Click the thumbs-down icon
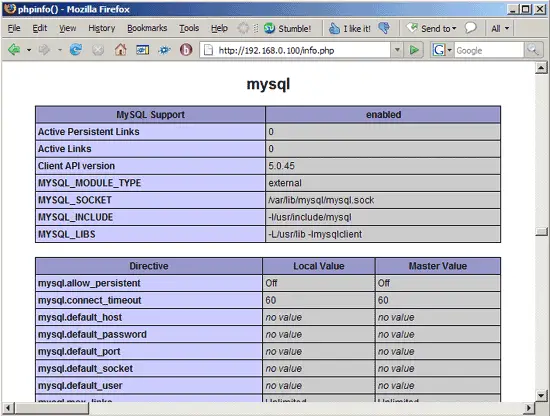Viewport: 550px width, 416px height. [x=384, y=28]
